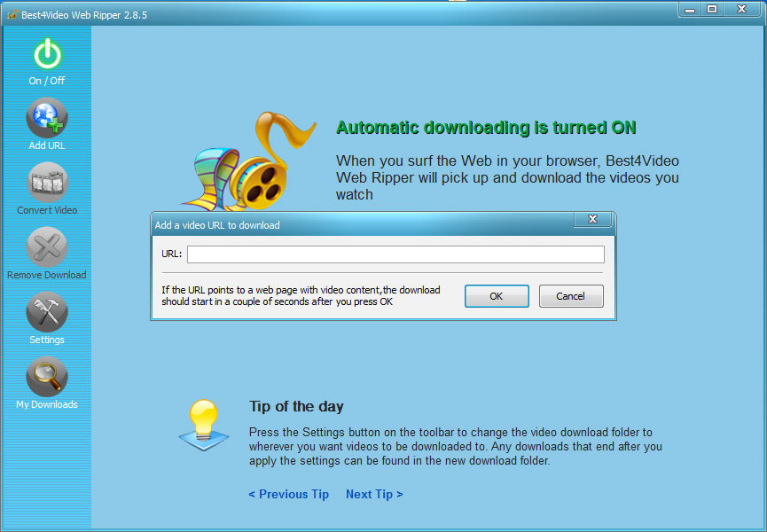Maximize the Web Ripper window
The width and height of the screenshot is (767, 532).
pyautogui.click(x=712, y=9)
